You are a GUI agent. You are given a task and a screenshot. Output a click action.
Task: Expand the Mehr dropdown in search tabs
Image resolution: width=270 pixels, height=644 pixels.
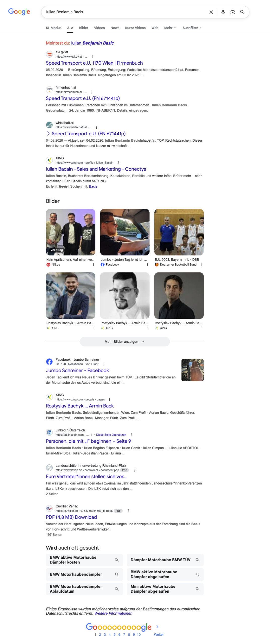click(x=170, y=28)
